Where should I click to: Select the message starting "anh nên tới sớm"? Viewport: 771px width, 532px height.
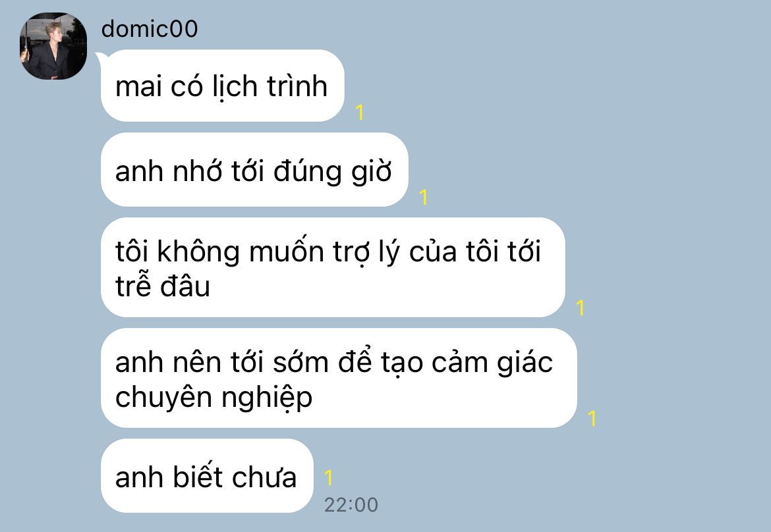(339, 378)
